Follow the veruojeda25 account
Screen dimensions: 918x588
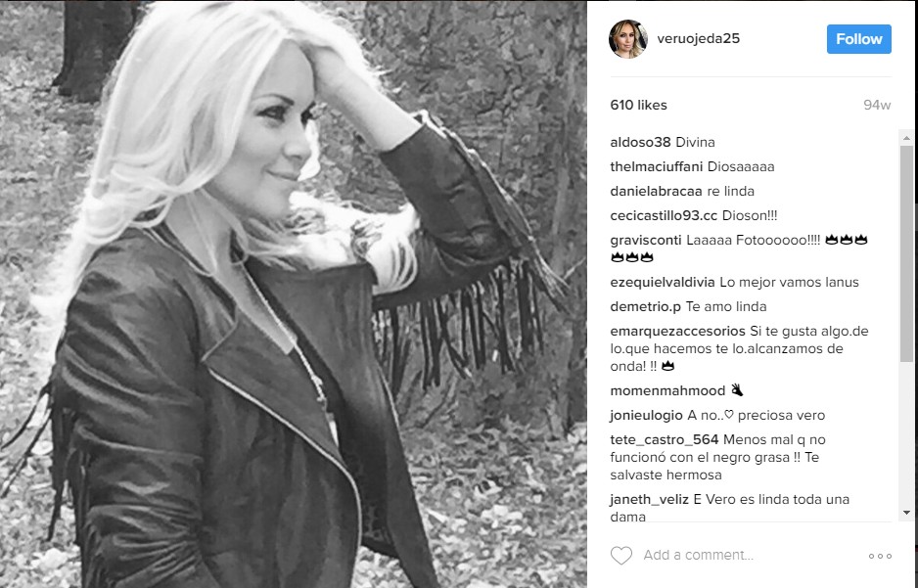859,39
